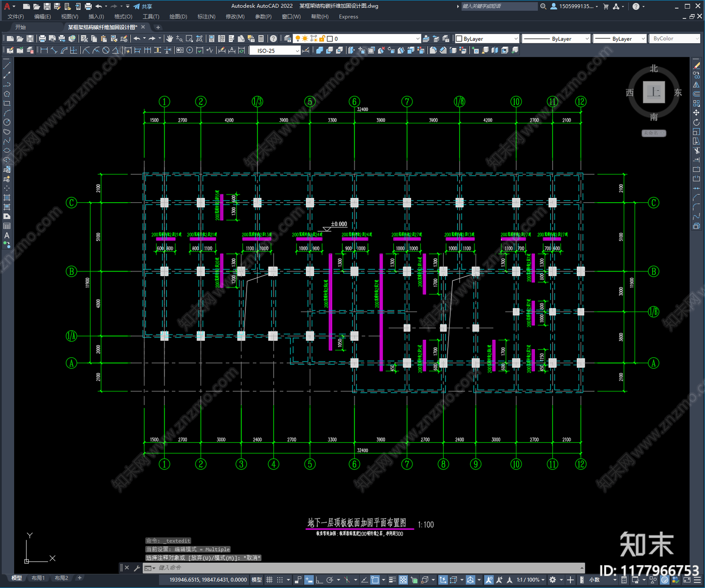Click the keyword search input field
705x588 pixels.
[499, 6]
